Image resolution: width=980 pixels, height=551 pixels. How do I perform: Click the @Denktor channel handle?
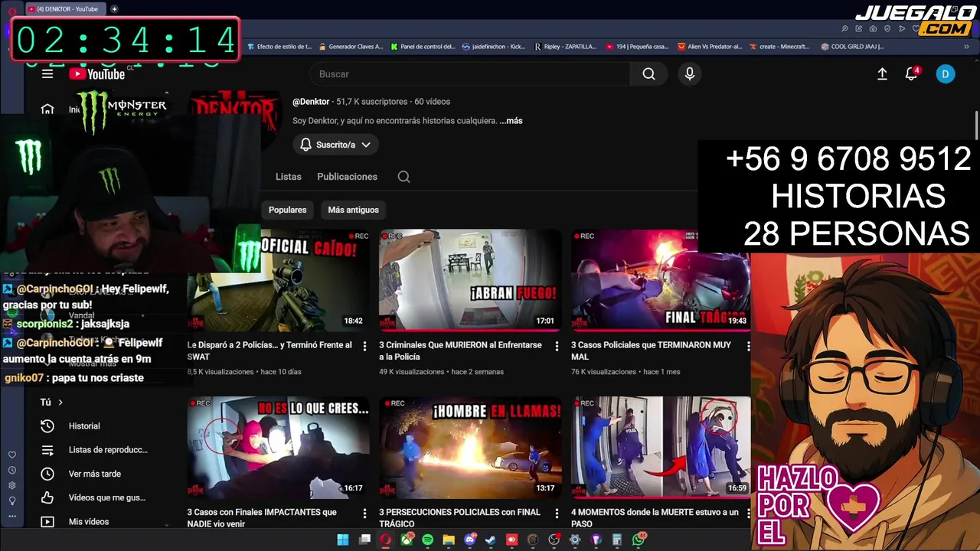(x=311, y=102)
